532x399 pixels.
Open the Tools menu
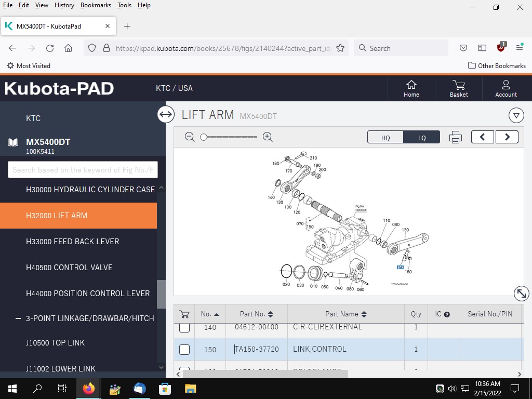124,5
